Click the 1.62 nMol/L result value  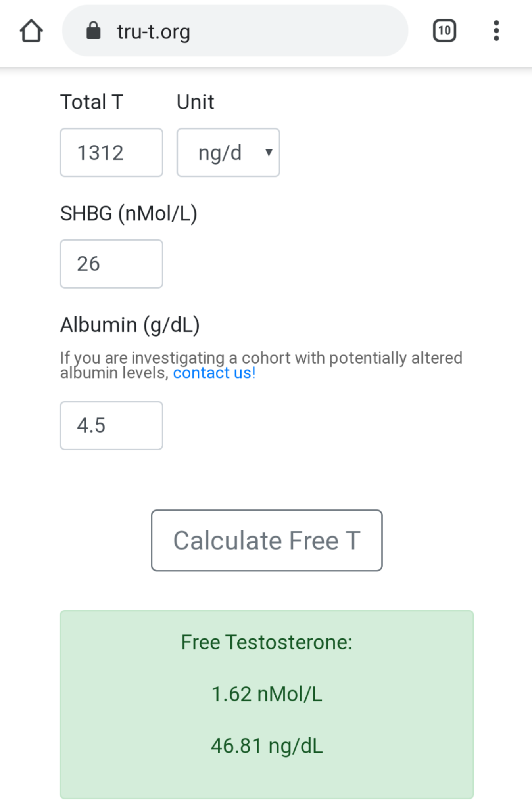267,694
